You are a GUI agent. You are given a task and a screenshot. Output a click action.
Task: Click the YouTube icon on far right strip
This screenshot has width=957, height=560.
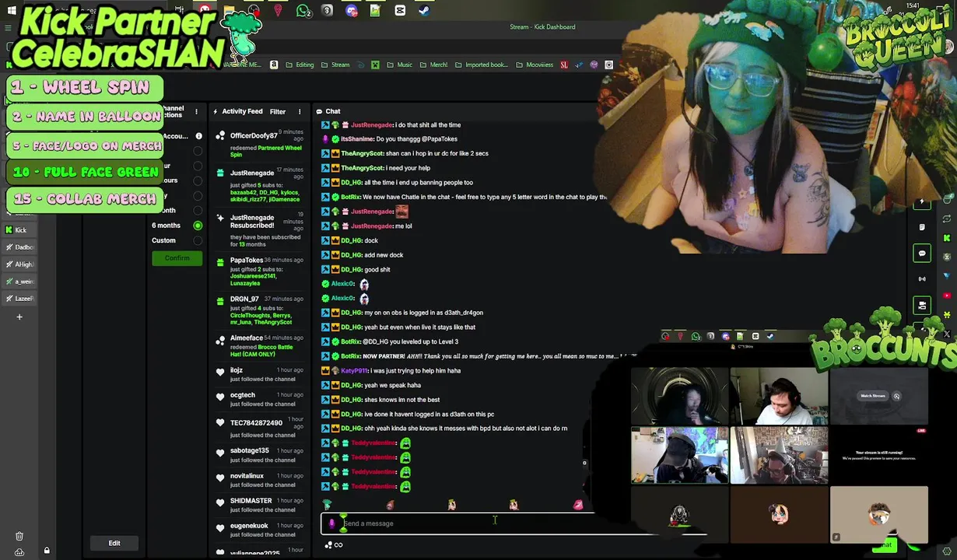(x=947, y=296)
